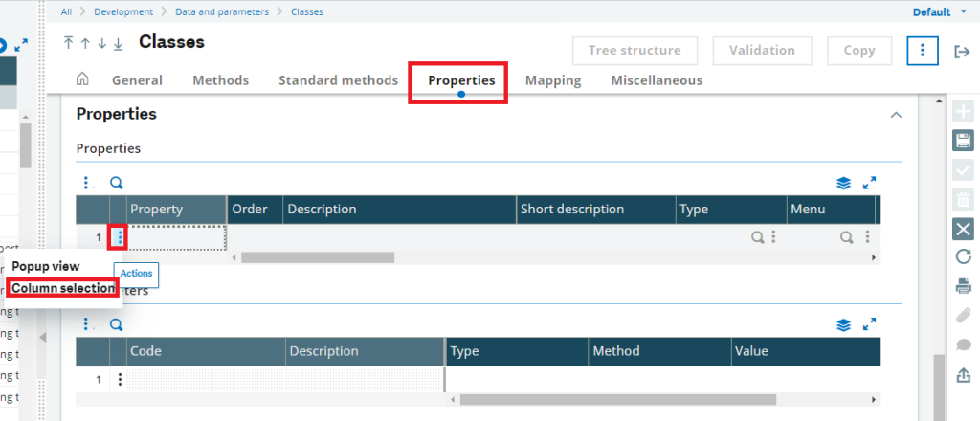
Task: Click the Print icon in right sidebar
Action: 963,287
